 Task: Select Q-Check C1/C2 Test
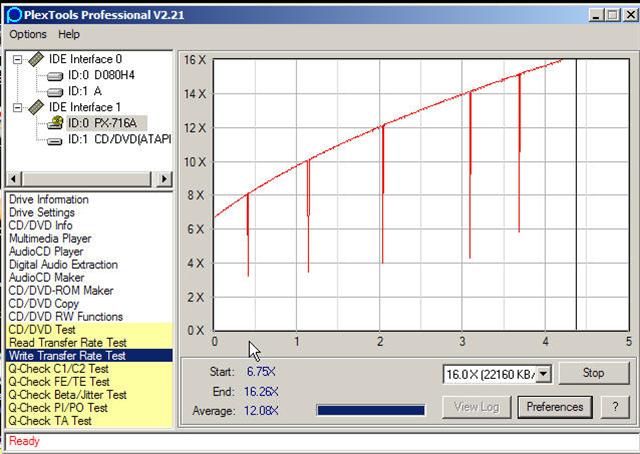coord(89,369)
